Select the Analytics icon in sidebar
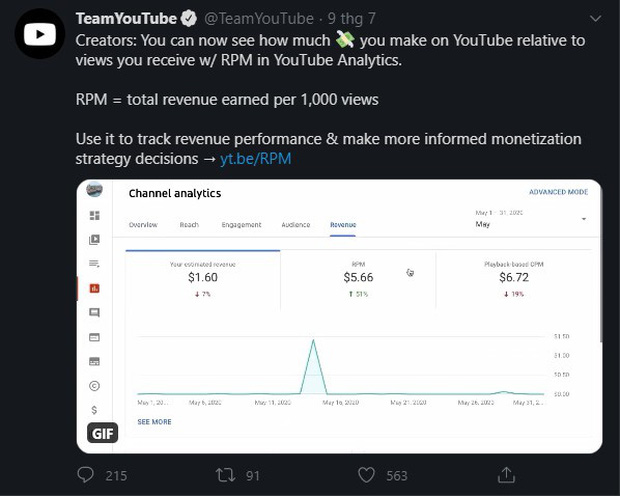Image resolution: width=620 pixels, height=496 pixels. point(95,288)
